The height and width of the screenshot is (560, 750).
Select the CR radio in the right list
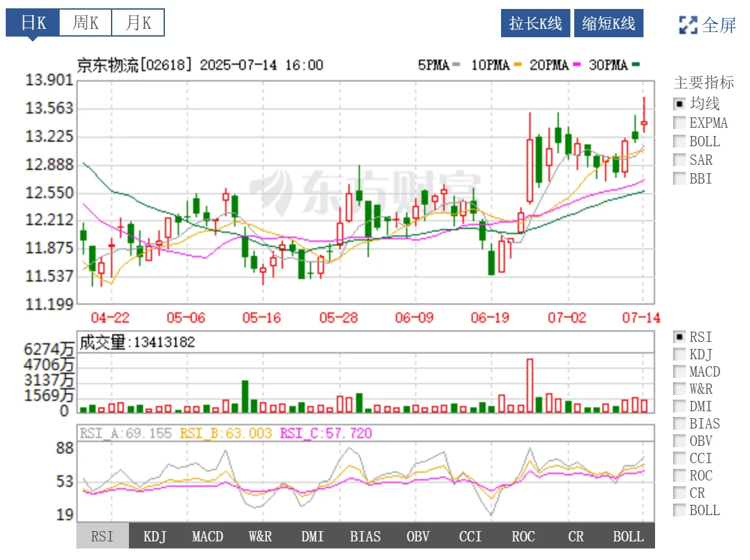[x=679, y=493]
